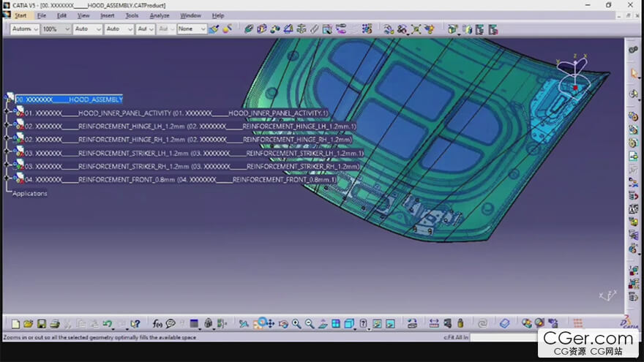Expand the HOOD_INNER_PANEL_ACTIVITY tree node
The image size is (644, 362).
coord(7,113)
